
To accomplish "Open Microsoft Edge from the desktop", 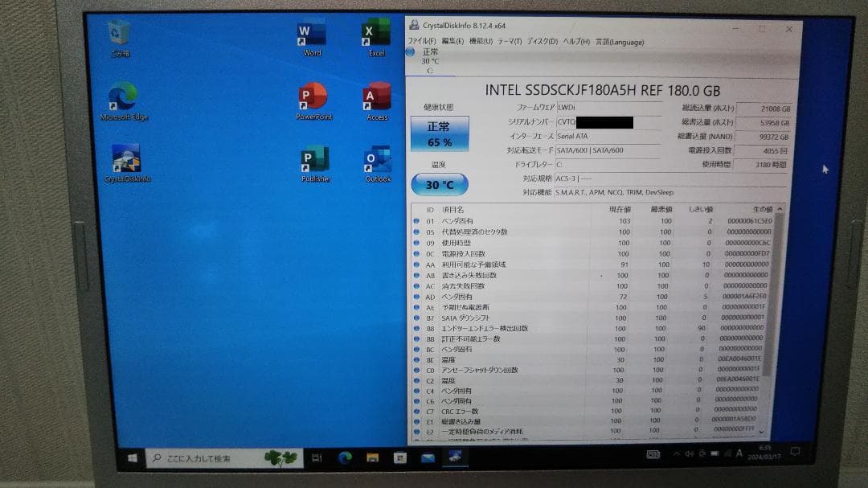I will (x=121, y=95).
